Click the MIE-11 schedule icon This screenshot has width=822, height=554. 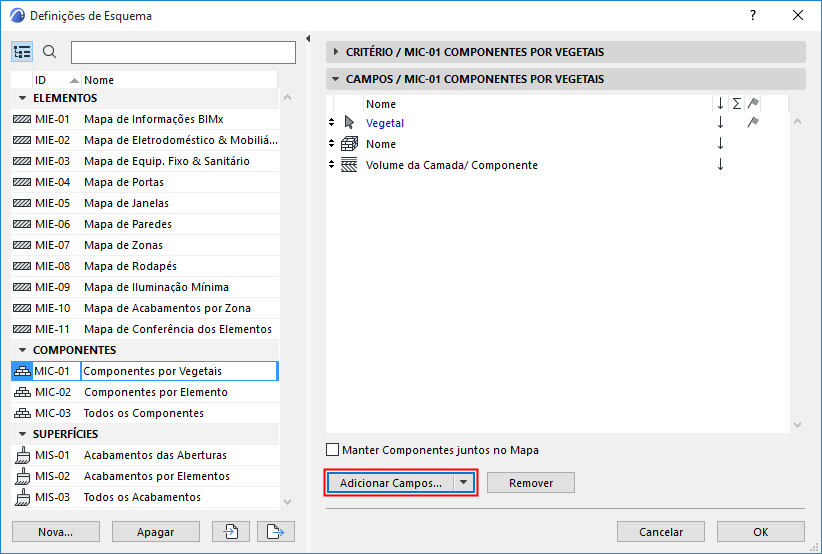22,329
